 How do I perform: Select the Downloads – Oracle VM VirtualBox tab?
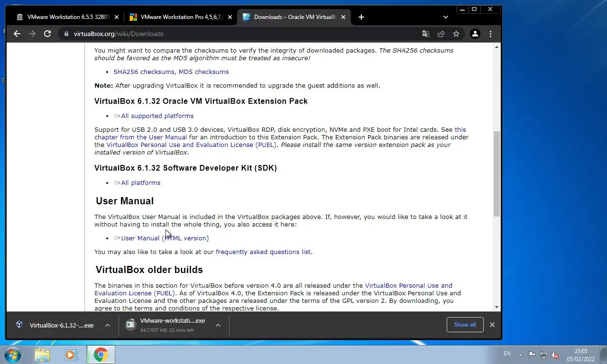point(294,17)
